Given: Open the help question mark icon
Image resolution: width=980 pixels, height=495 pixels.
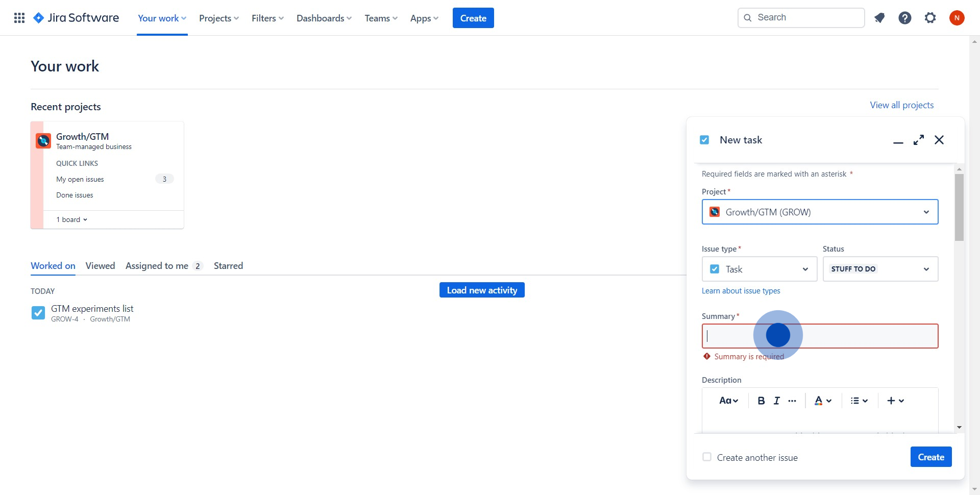Looking at the screenshot, I should (905, 18).
